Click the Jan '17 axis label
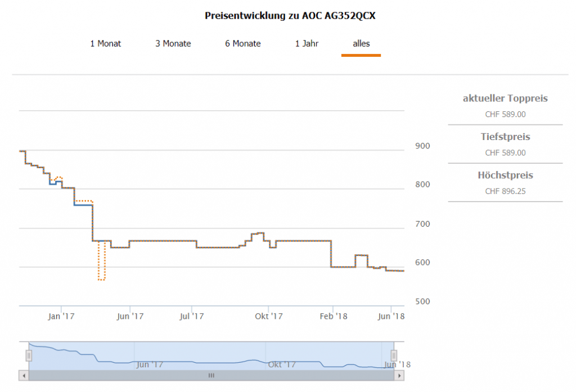 tap(61, 317)
